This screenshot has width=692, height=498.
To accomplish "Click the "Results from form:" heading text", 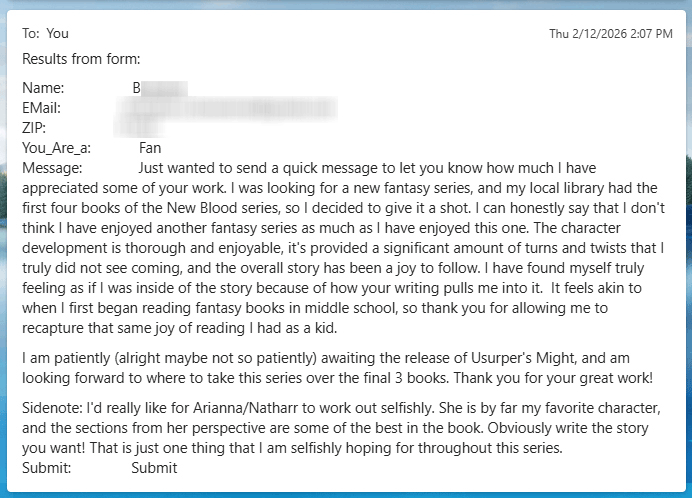I will [81, 59].
